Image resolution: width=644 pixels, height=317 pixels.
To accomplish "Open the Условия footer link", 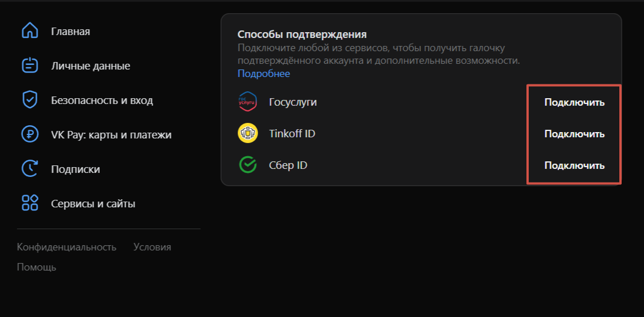I will (153, 247).
